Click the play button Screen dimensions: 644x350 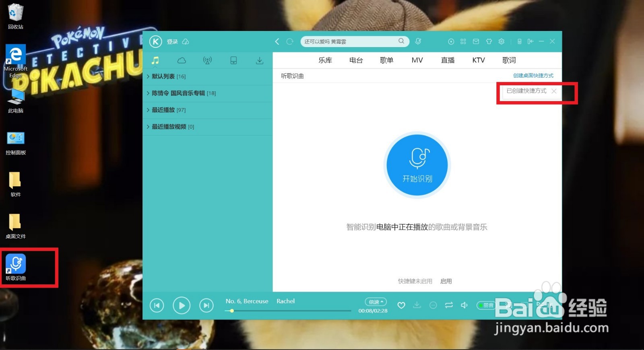(182, 306)
